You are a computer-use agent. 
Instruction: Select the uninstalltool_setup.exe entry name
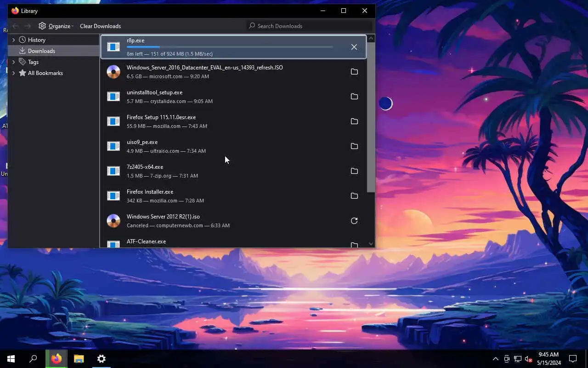154,92
